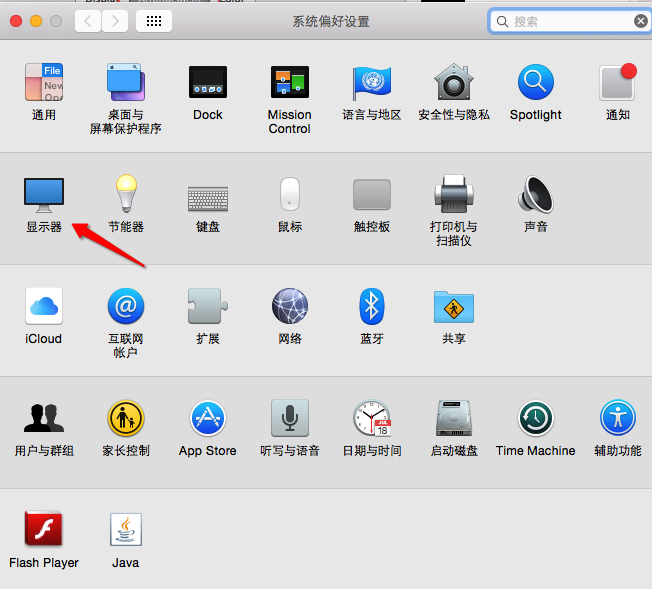The height and width of the screenshot is (589, 652).
Task: Open the Flash Player pane
Action: [44, 531]
